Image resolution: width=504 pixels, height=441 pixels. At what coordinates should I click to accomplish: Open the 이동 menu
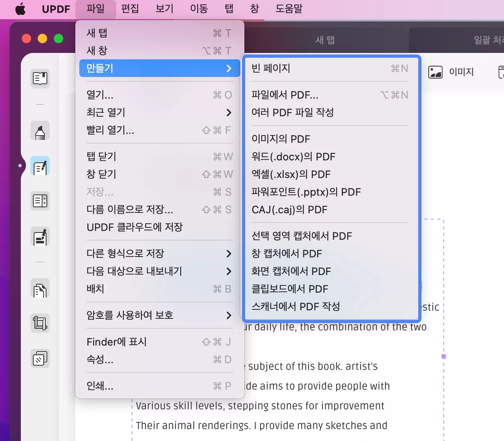[x=199, y=9]
